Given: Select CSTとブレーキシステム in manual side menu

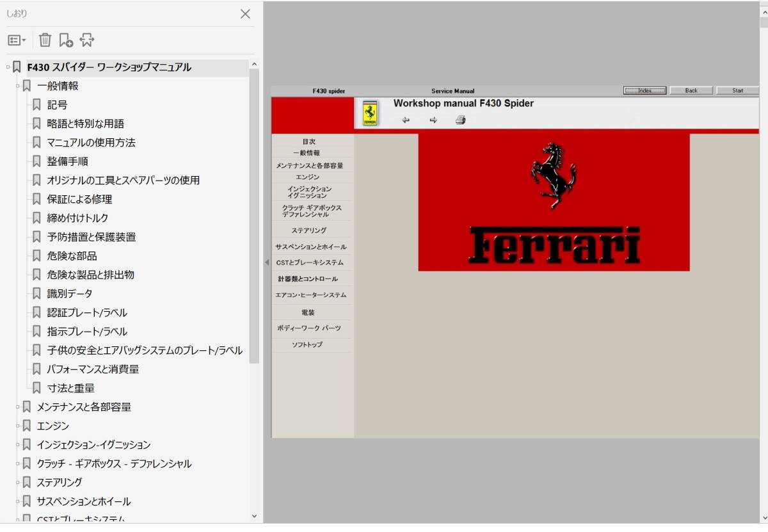Looking at the screenshot, I should (x=310, y=262).
